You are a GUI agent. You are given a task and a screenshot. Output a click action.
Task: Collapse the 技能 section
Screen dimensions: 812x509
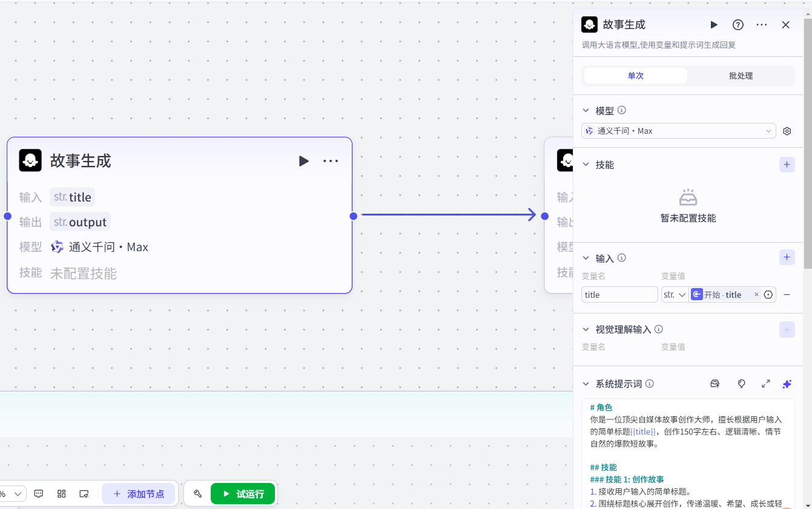tap(586, 165)
